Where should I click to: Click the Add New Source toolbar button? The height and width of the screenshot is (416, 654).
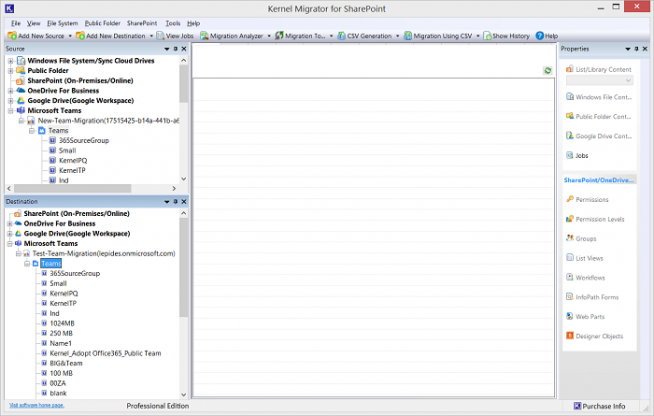tap(38, 36)
